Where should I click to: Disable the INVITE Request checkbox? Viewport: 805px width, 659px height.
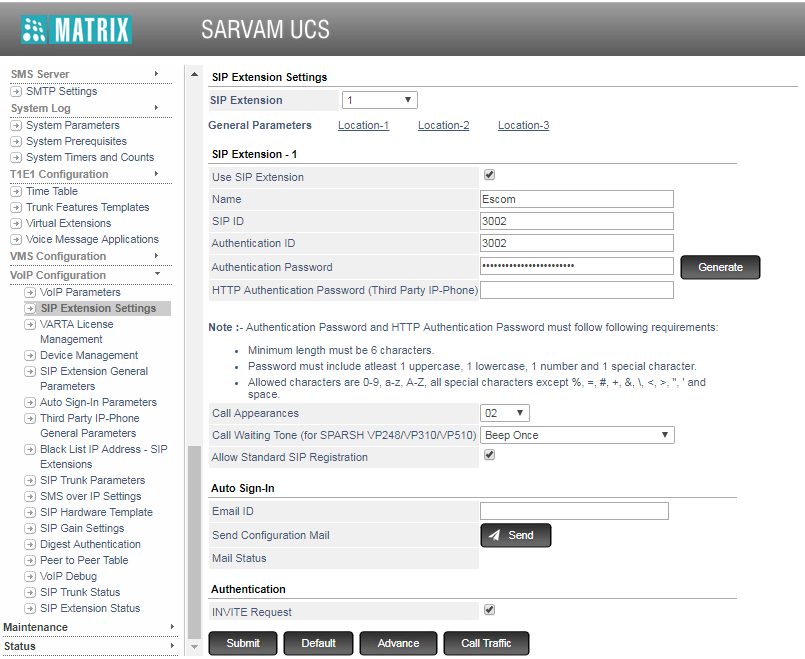tap(489, 609)
